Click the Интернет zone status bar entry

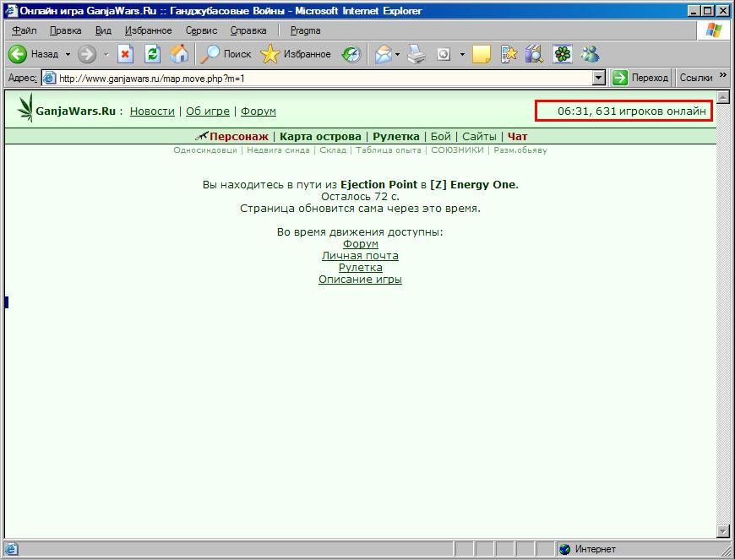tap(588, 549)
